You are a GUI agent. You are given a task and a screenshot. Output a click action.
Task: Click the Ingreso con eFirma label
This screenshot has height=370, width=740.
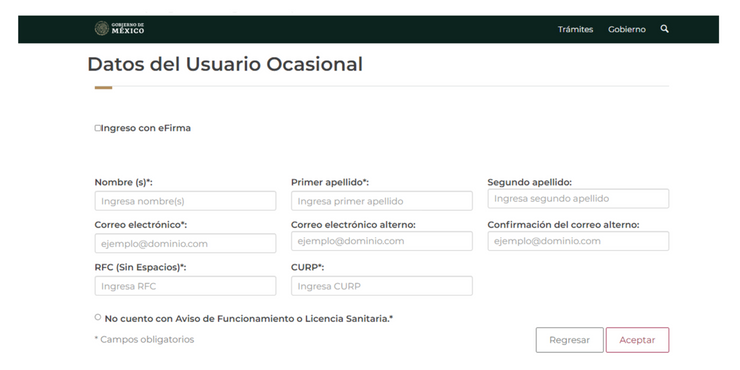tap(146, 128)
